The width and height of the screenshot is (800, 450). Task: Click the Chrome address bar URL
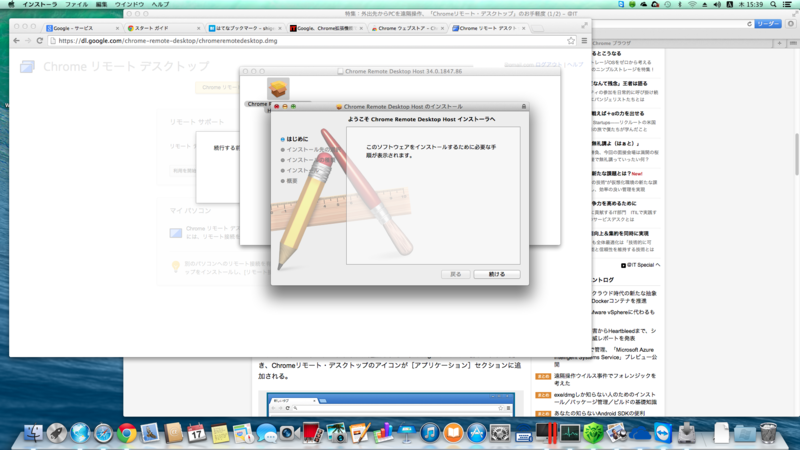coord(168,41)
